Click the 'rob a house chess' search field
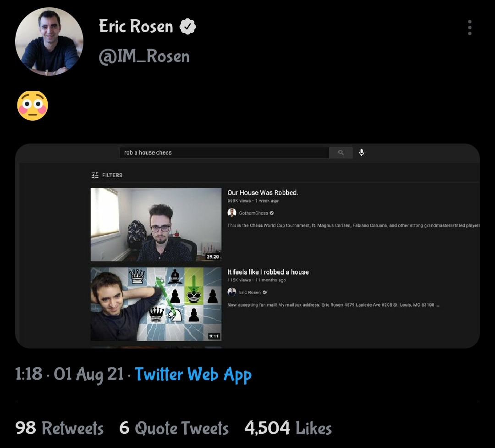Viewport: 495px width, 448px height. click(x=224, y=153)
